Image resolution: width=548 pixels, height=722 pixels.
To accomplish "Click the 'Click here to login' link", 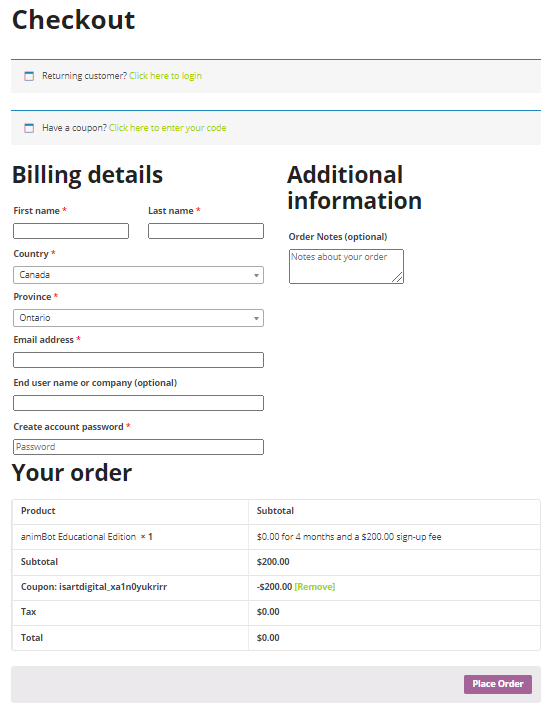I will click(x=165, y=76).
